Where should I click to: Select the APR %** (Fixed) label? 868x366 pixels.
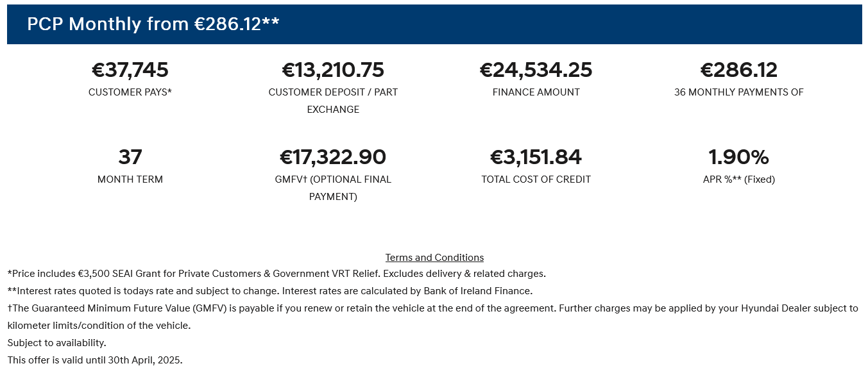pyautogui.click(x=739, y=179)
